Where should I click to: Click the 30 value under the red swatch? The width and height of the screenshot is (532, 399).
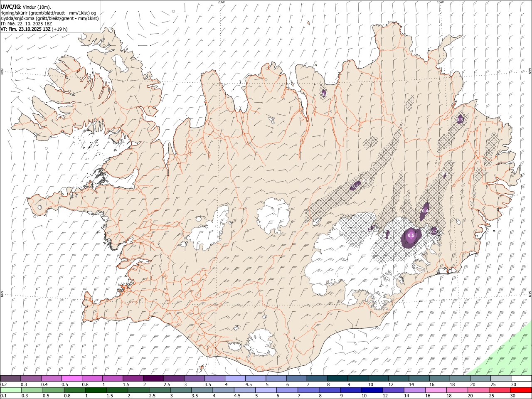tap(513, 396)
